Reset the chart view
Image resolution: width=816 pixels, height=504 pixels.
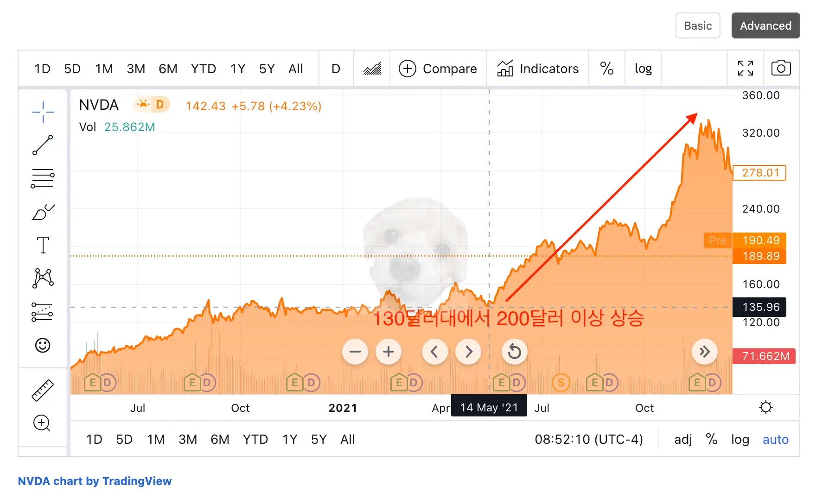[514, 352]
